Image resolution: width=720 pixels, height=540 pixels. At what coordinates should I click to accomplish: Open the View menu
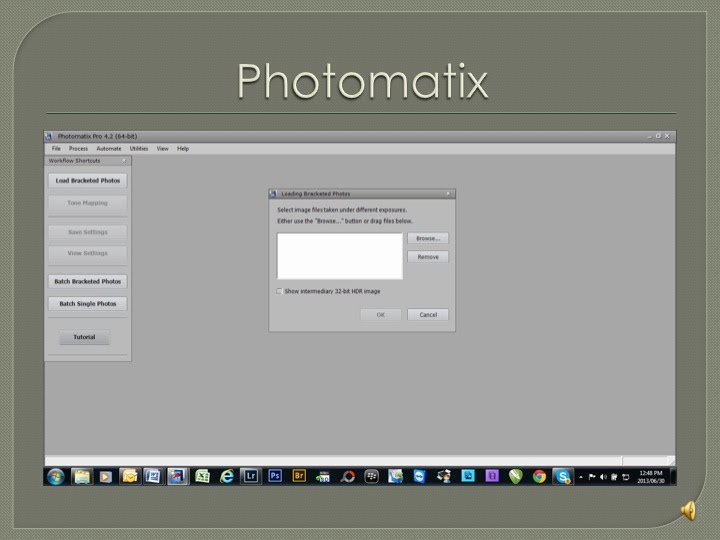(x=163, y=149)
